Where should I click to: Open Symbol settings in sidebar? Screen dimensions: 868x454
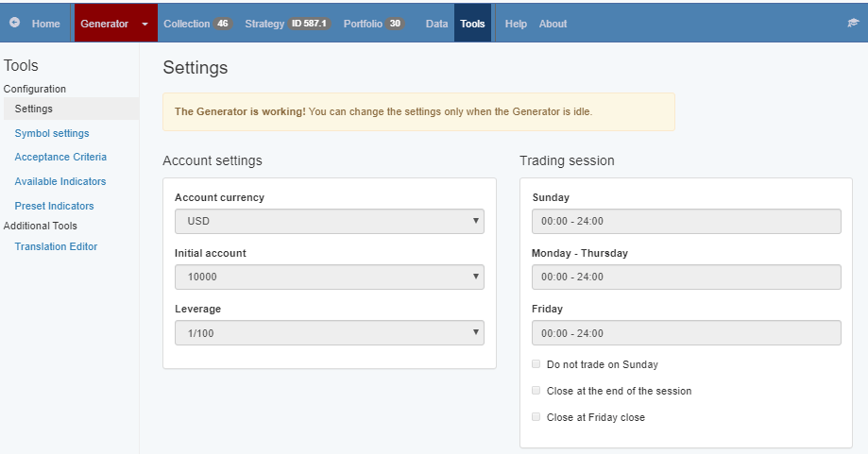(52, 133)
